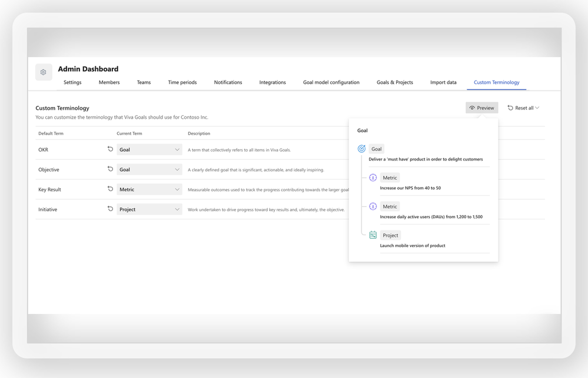The width and height of the screenshot is (588, 378).
Task: Click the Initiative default term cell
Action: [48, 209]
